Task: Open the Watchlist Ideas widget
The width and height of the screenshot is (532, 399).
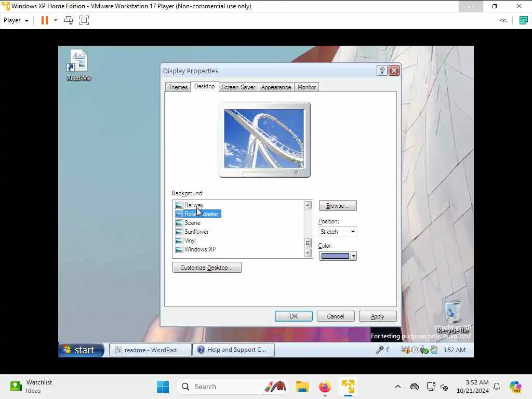Action: [x=31, y=387]
